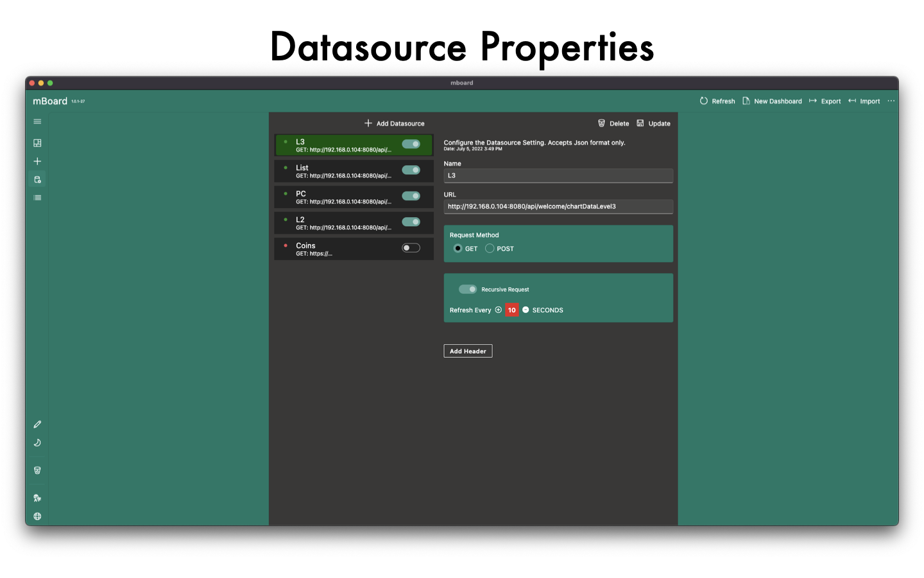Click the pencil edit icon in sidebar

point(37,425)
